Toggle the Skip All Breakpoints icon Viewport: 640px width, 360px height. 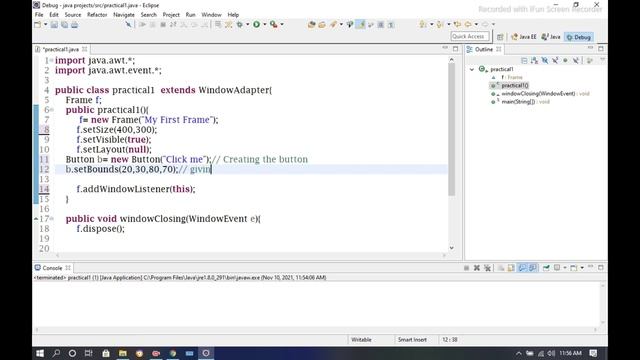129,25
